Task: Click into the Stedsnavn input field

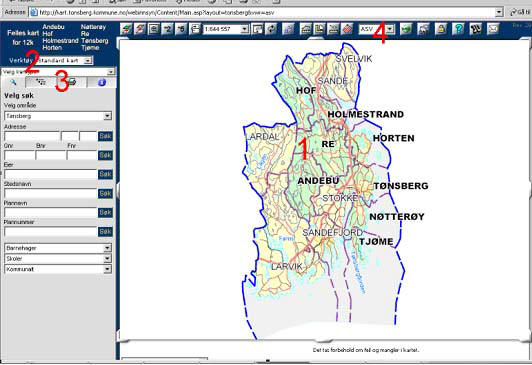Action: [x=51, y=193]
